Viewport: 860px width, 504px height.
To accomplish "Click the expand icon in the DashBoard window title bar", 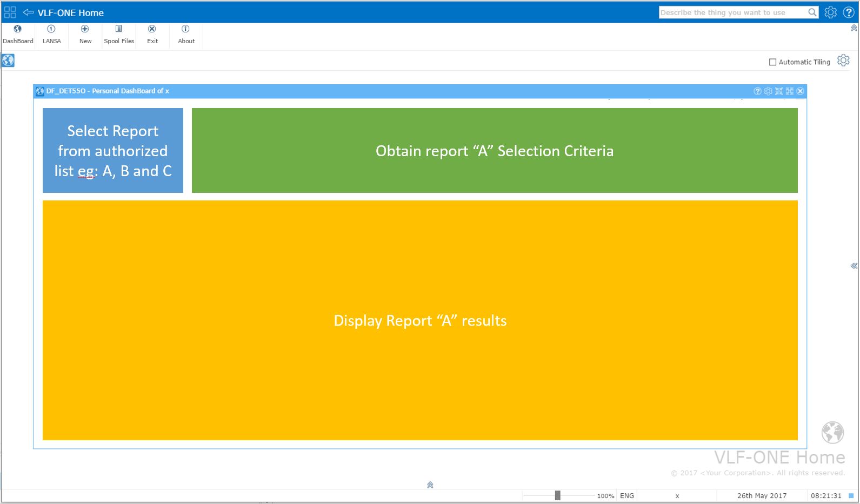I will pos(790,91).
